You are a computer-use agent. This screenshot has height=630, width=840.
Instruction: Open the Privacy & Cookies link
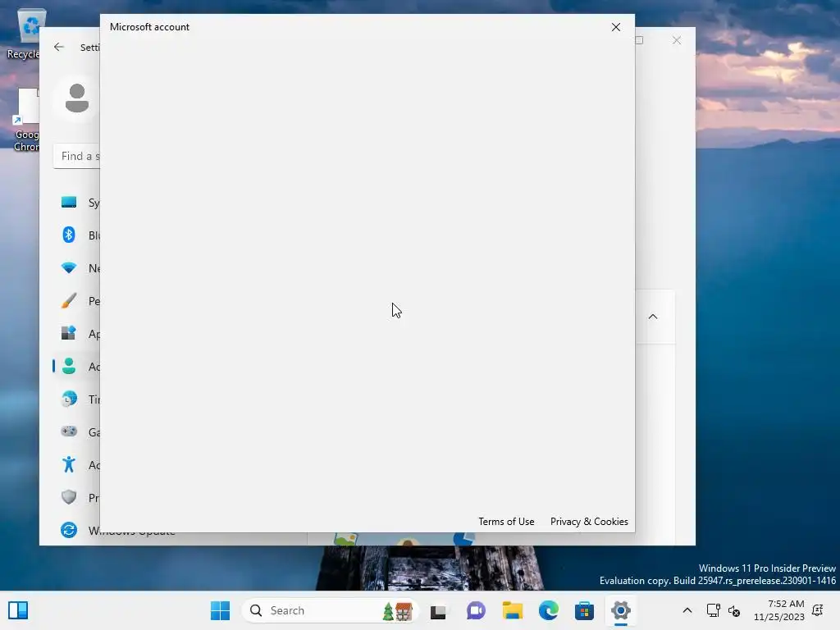click(x=589, y=521)
